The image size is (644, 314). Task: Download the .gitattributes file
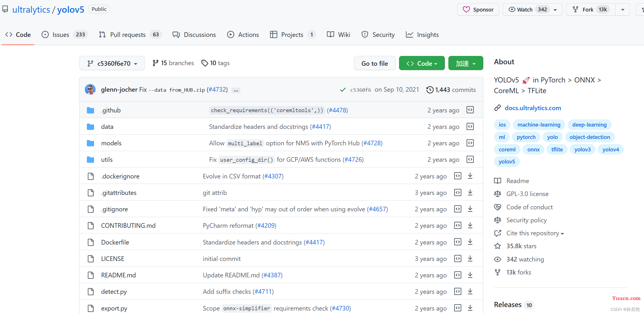click(470, 192)
